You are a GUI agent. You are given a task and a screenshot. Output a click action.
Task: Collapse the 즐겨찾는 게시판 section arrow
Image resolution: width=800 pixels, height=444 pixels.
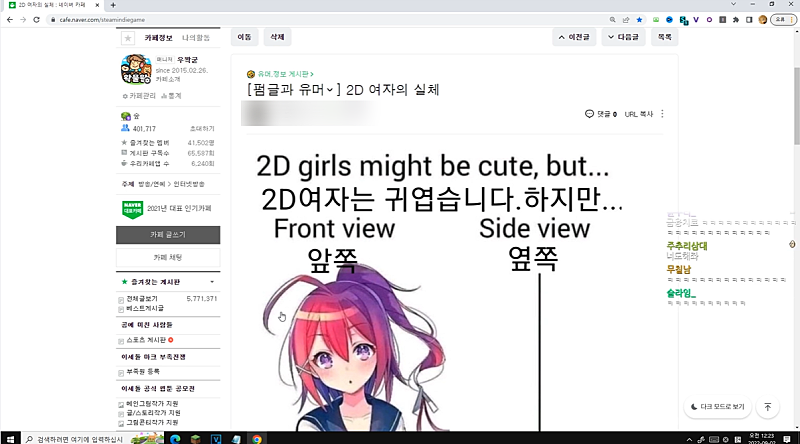coord(212,282)
